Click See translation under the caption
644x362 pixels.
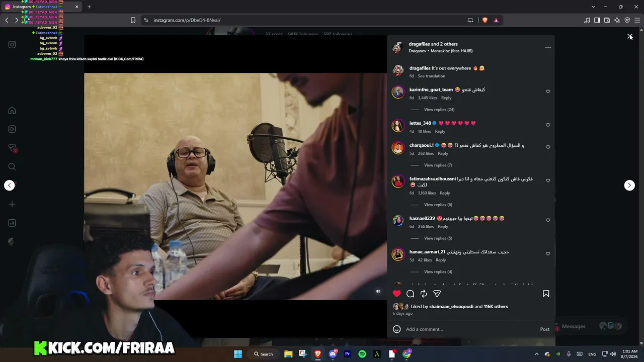[x=432, y=76]
